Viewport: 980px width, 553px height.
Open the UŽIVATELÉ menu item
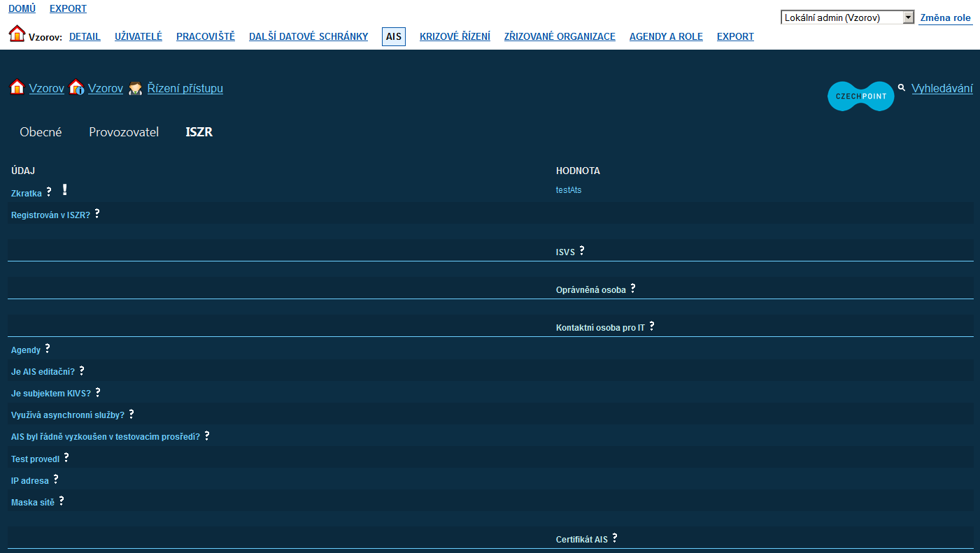click(x=139, y=36)
